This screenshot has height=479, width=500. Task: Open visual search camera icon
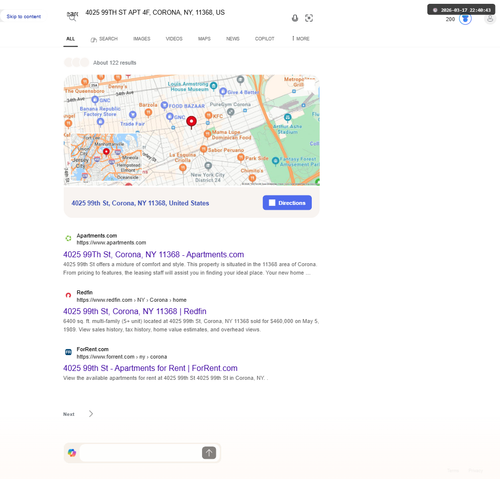coord(309,18)
